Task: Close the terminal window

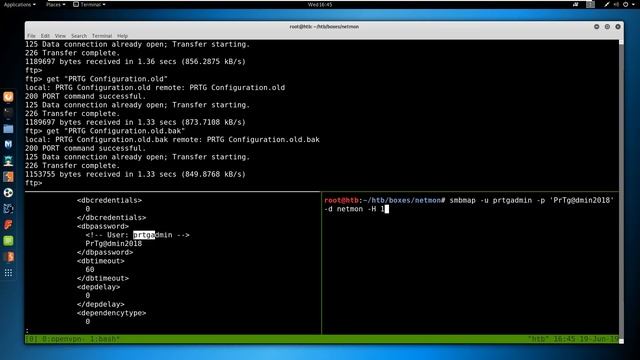Action: pos(618,27)
